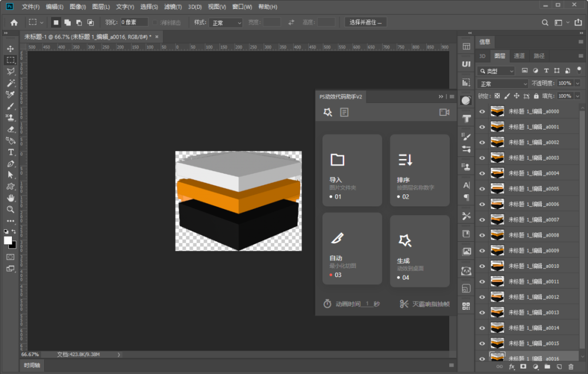Select the Move tool

tap(10, 48)
